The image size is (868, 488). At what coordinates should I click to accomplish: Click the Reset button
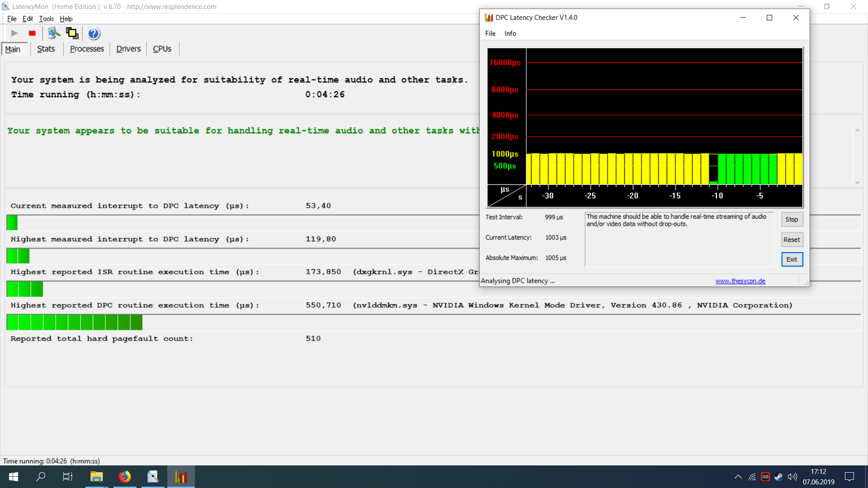click(792, 240)
